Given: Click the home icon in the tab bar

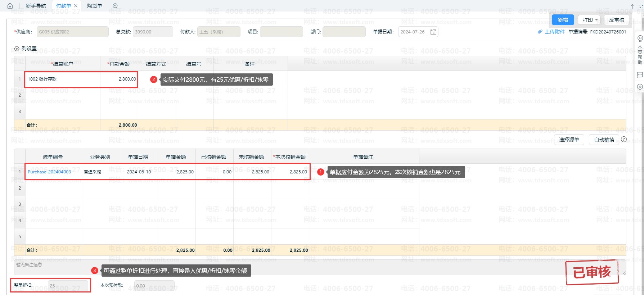Looking at the screenshot, I should [10, 6].
